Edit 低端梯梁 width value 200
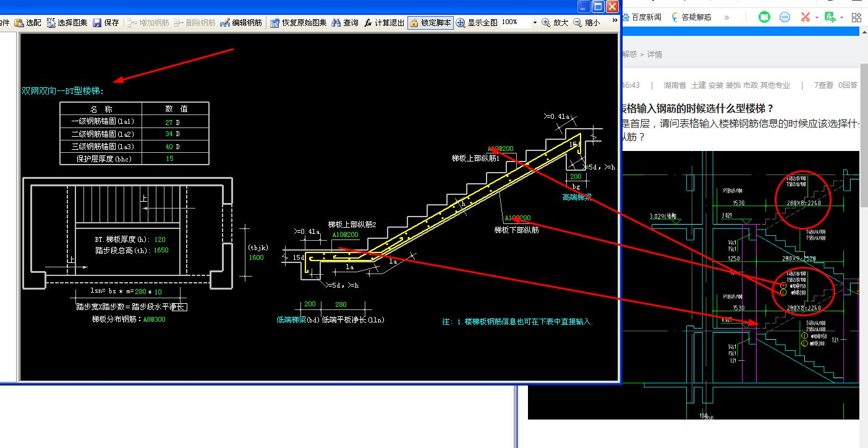This screenshot has height=448, width=868. click(x=310, y=304)
